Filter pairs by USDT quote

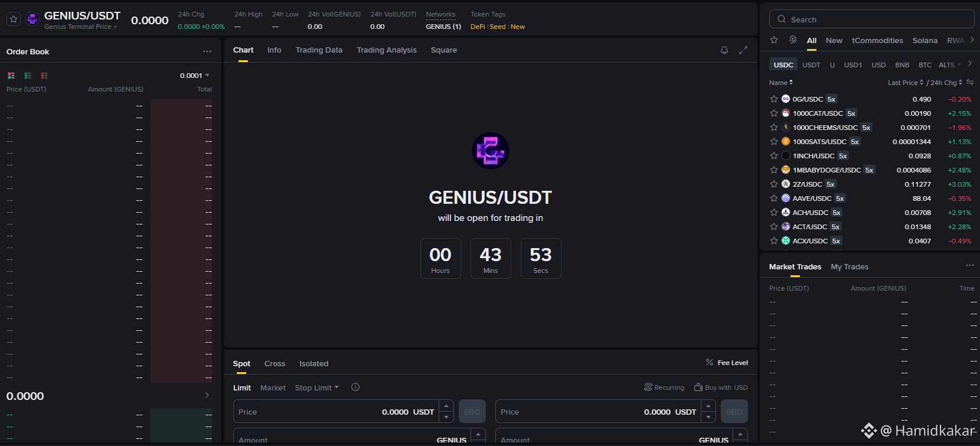tap(811, 65)
